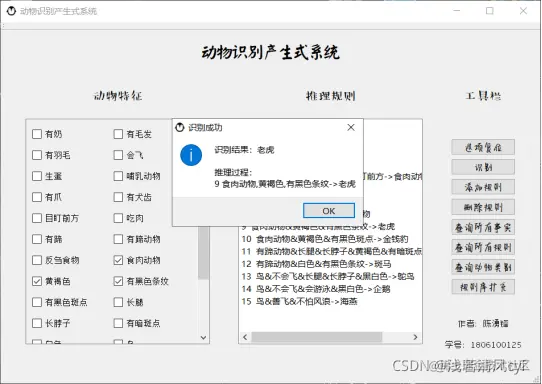The width and height of the screenshot is (542, 384).
Task: Click the 识别结果: 老虎 text in dialog
Action: pyautogui.click(x=244, y=150)
